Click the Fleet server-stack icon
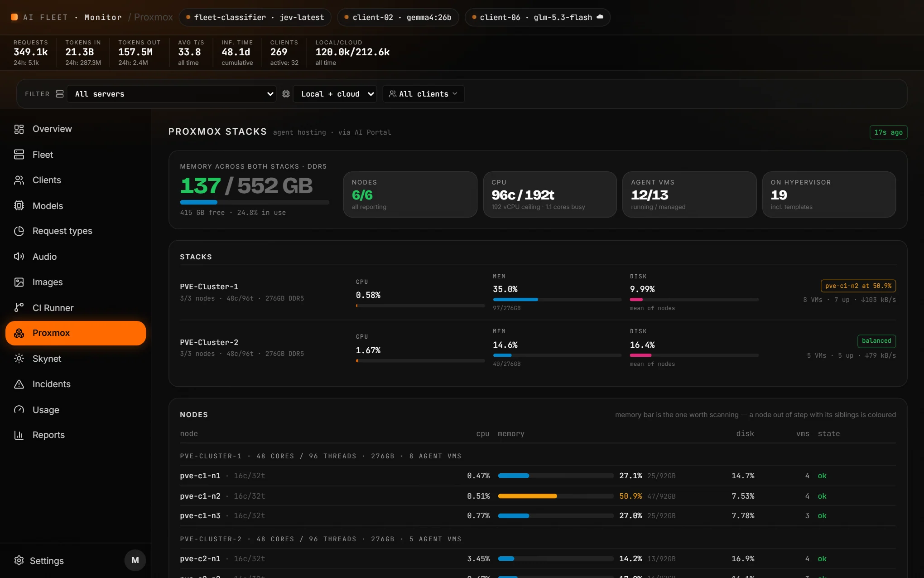Screen dimensions: 924x578 [19, 155]
